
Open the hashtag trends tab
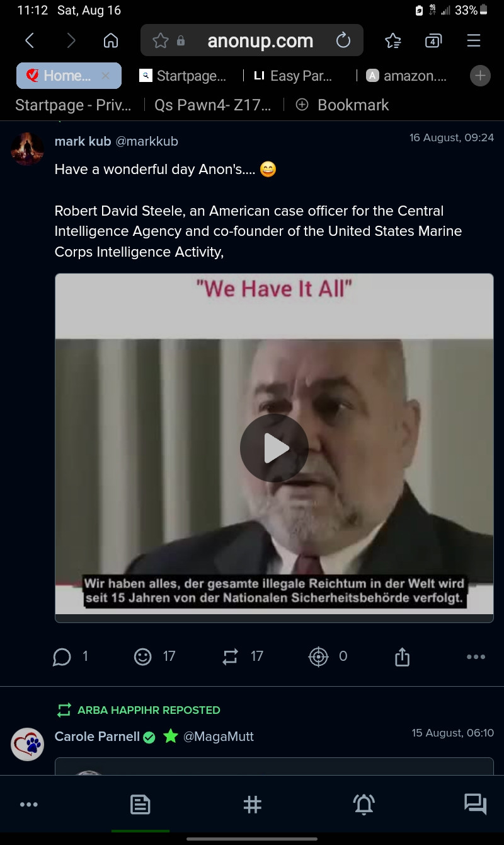252,805
